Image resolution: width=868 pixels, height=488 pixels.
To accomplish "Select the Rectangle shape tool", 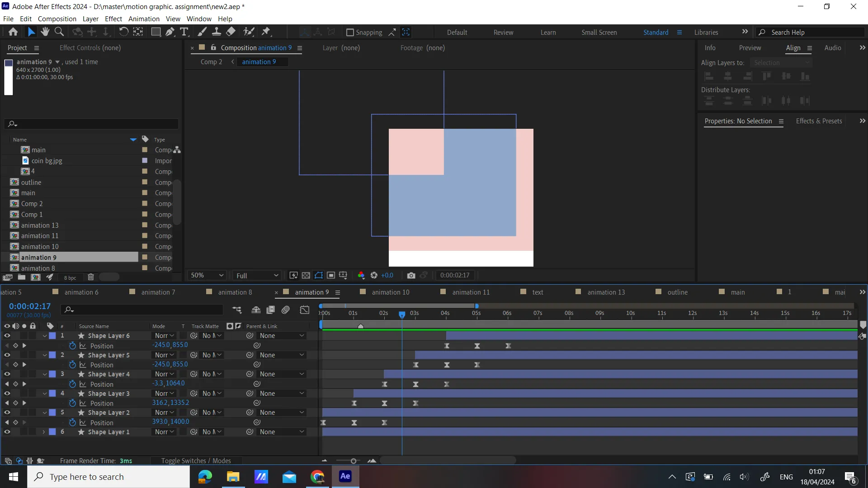I will pos(156,32).
